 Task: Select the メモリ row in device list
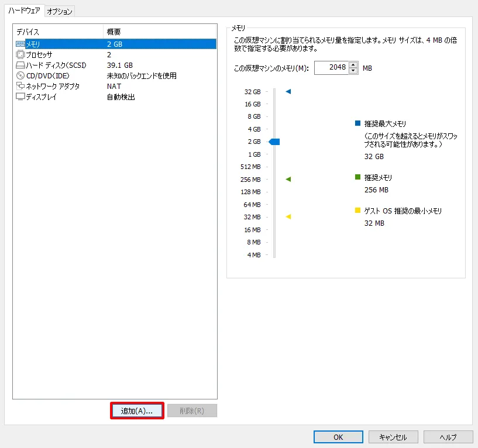point(116,44)
